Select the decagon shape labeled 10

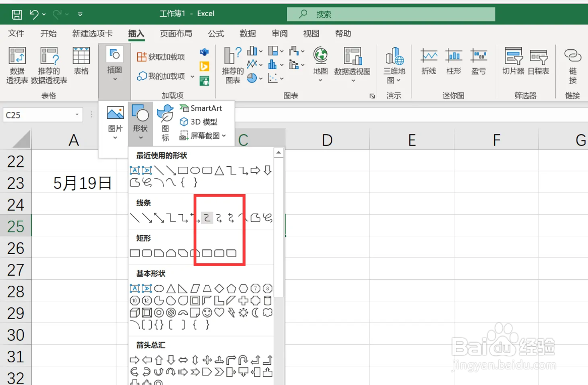coord(135,300)
